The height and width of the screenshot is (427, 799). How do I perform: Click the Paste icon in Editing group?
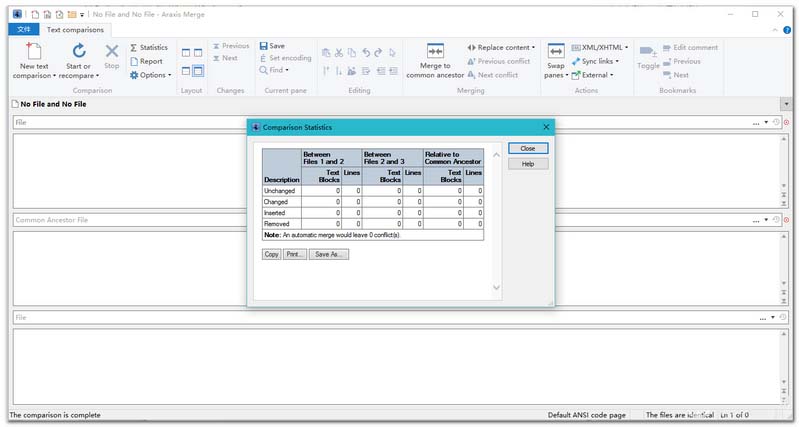pyautogui.click(x=326, y=52)
